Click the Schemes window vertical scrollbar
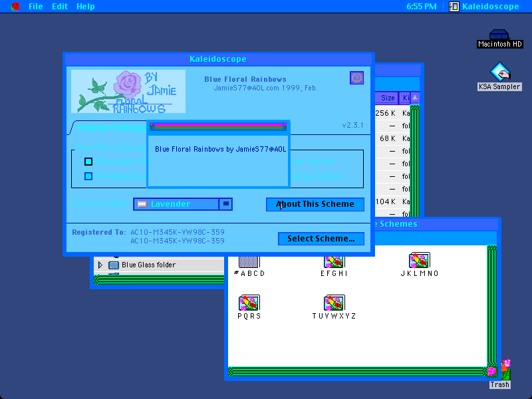Image resolution: width=532 pixels, height=399 pixels. 492,306
